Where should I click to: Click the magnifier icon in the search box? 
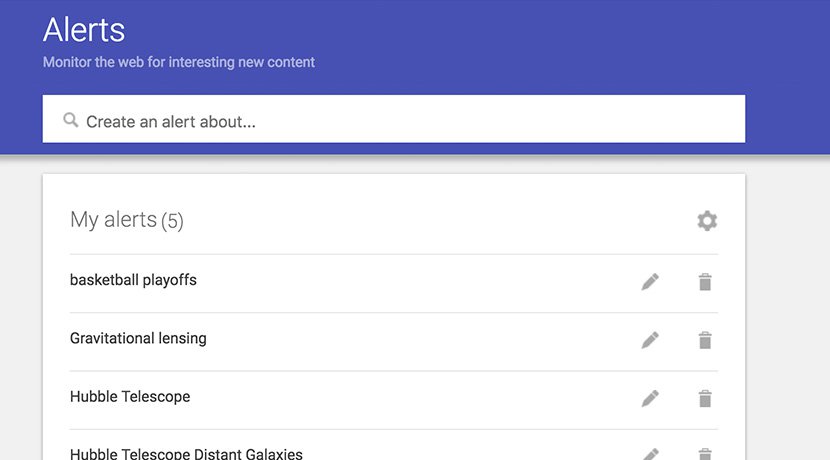click(70, 120)
